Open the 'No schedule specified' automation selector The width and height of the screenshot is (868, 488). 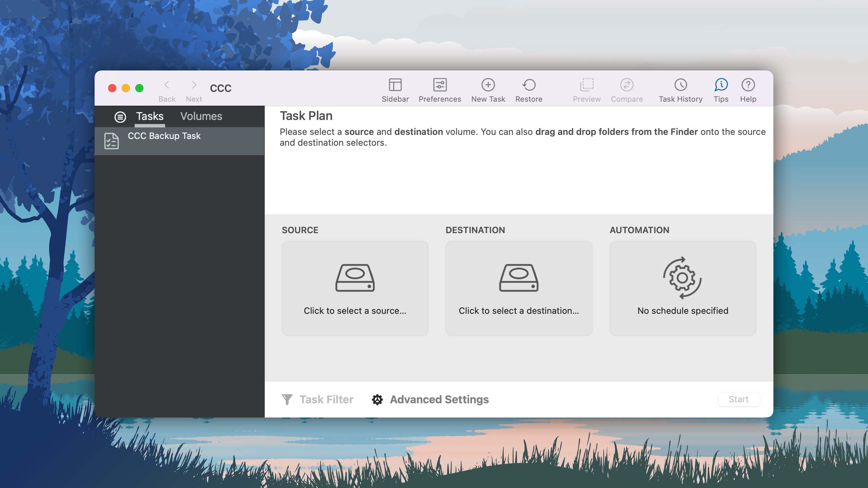click(683, 288)
